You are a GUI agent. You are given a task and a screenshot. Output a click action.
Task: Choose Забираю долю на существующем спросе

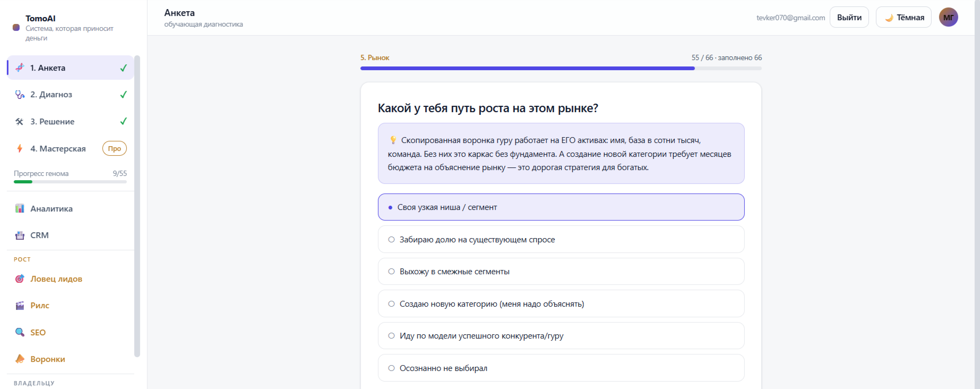561,240
